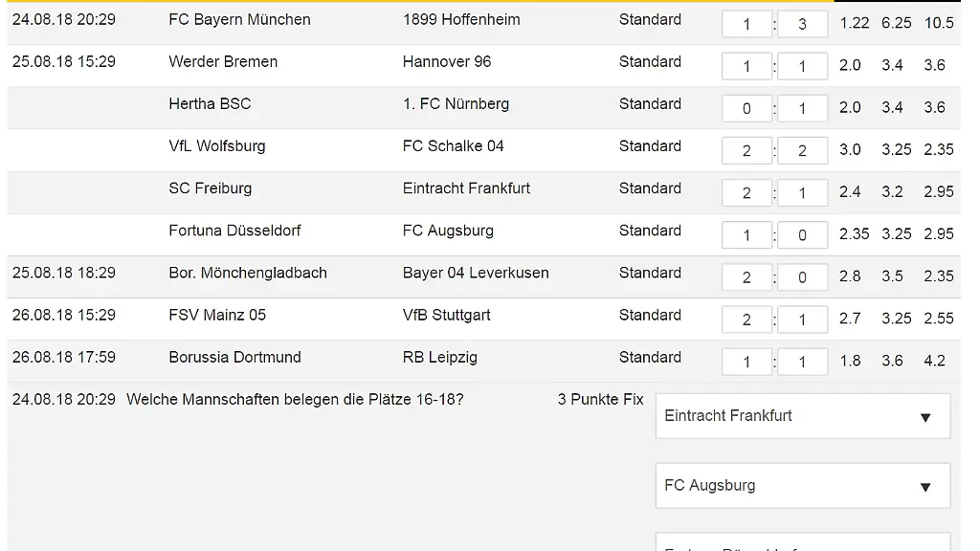The height and width of the screenshot is (551, 980).
Task: Click the Hannover 96 away goals field
Action: coord(802,66)
